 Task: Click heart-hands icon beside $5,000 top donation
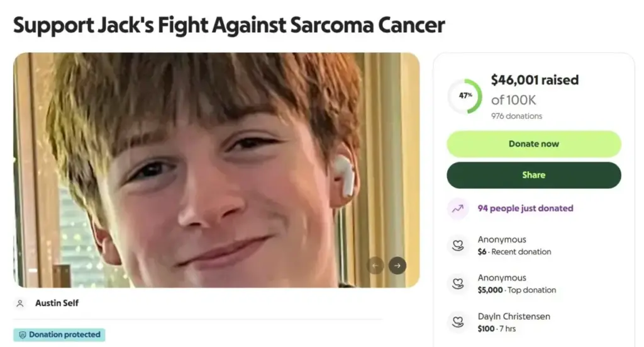pyautogui.click(x=458, y=283)
